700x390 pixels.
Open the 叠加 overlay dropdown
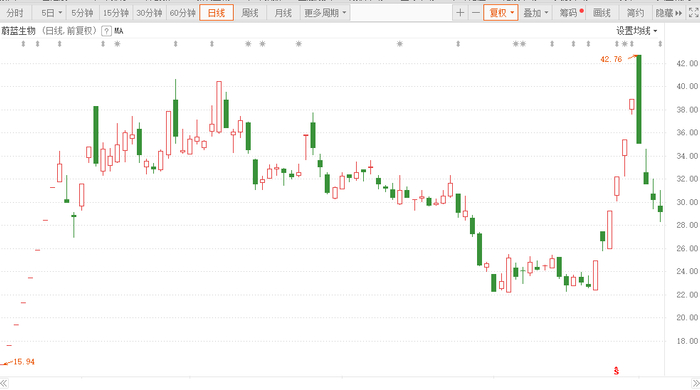click(x=535, y=13)
